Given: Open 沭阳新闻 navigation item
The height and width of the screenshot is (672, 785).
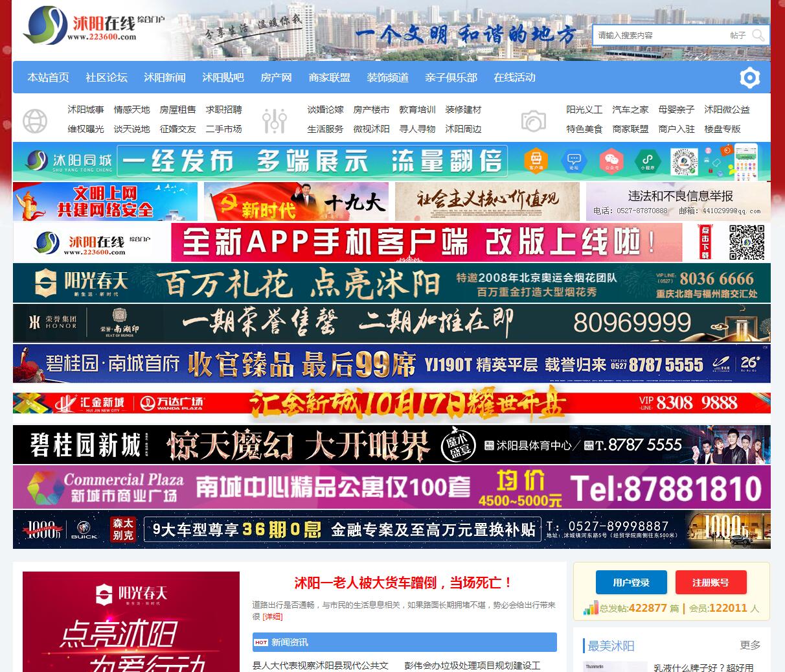Looking at the screenshot, I should pos(165,77).
